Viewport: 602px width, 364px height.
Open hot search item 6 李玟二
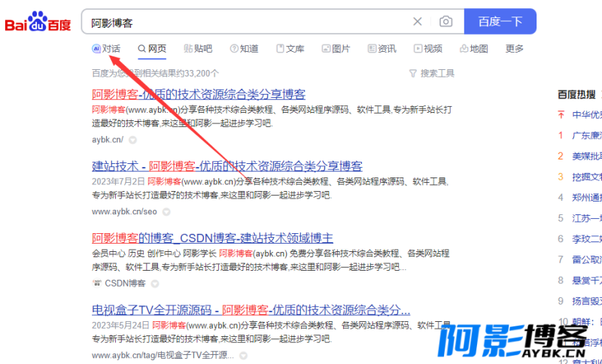coord(587,239)
